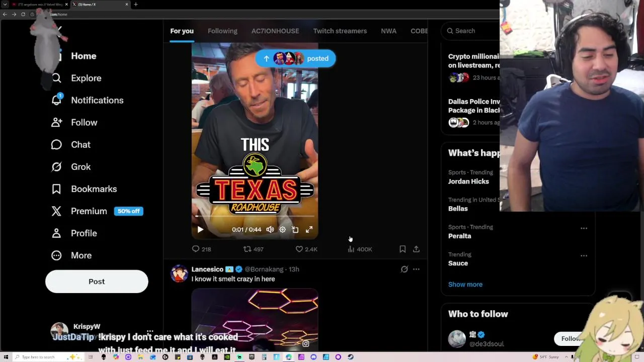Click Grok action icon on Lancesico post

tap(404, 269)
